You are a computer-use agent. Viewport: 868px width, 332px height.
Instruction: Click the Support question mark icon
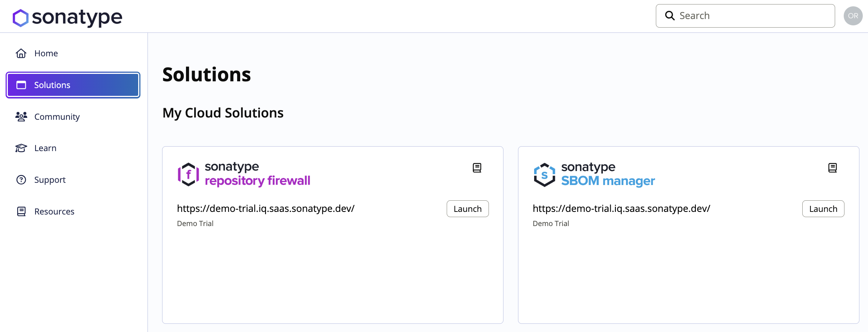click(x=21, y=180)
